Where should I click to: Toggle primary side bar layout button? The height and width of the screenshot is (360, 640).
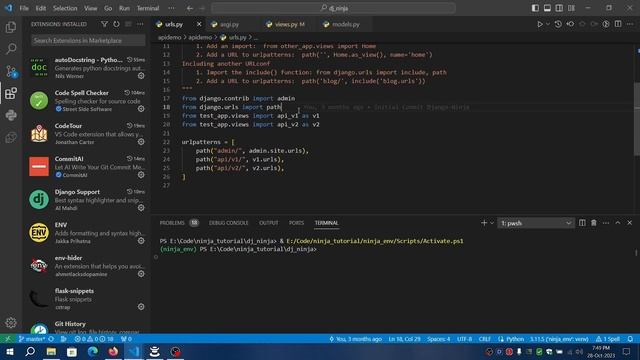(535, 8)
